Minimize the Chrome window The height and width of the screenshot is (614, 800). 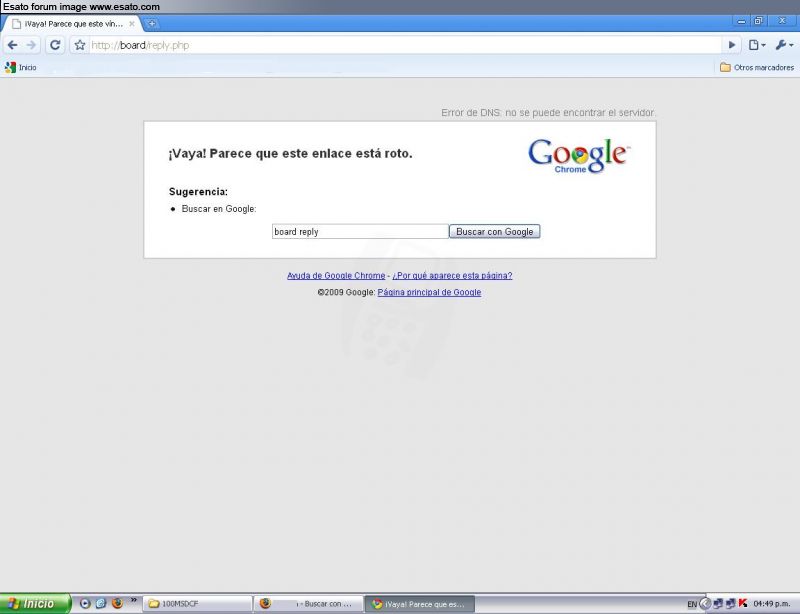(x=741, y=21)
